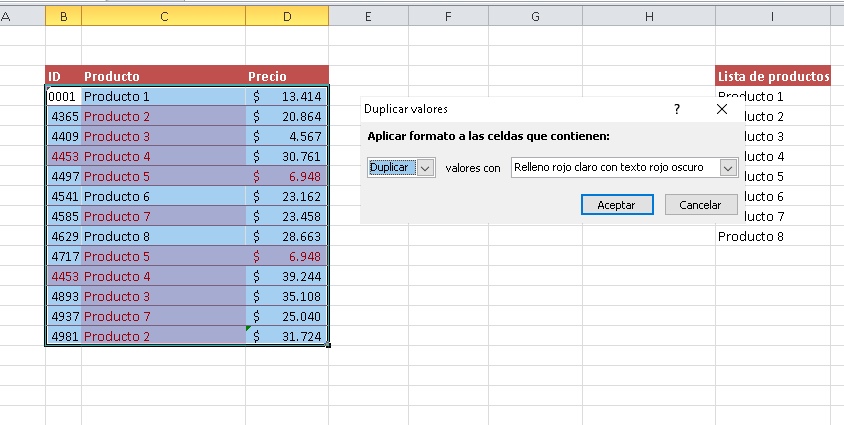
Task: Select column C header
Action: point(163,16)
